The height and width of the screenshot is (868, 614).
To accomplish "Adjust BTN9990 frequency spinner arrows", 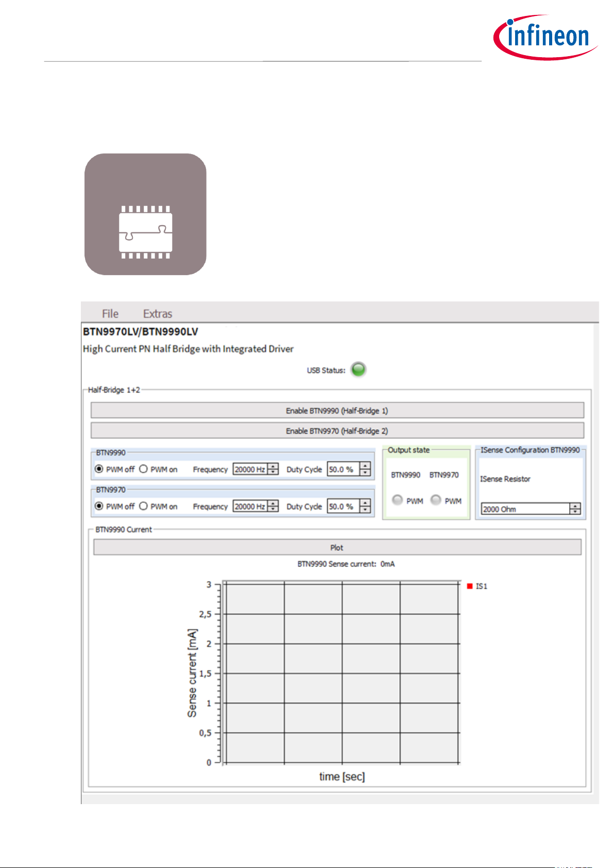I will [x=274, y=469].
